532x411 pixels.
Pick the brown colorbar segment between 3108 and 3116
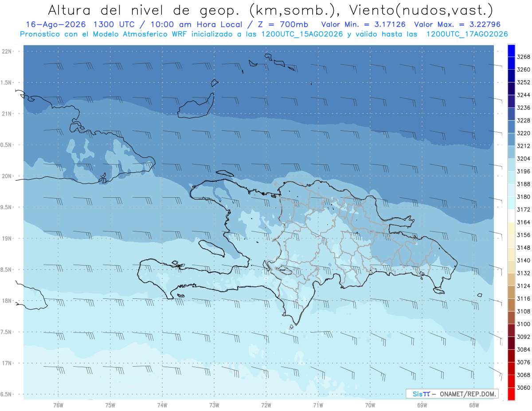pos(511,305)
